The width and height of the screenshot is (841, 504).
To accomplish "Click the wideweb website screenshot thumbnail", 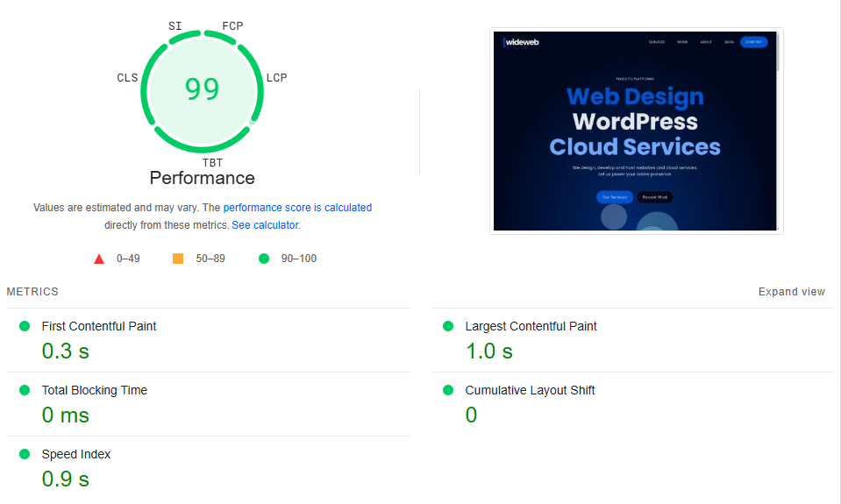I will [636, 131].
